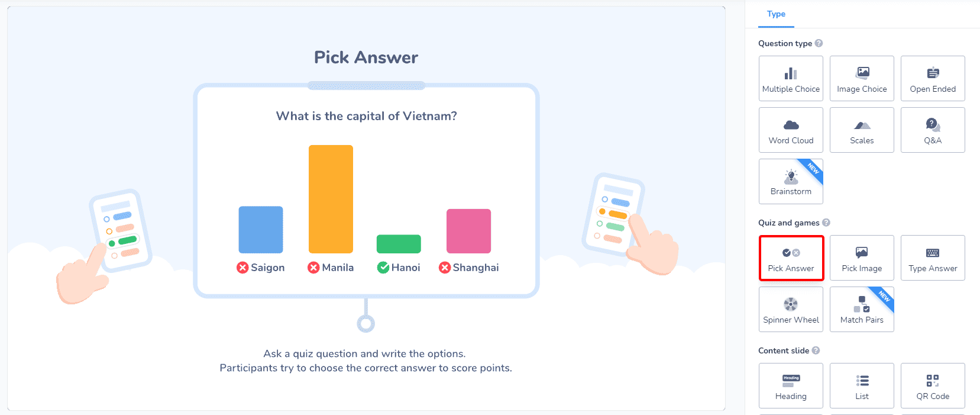Add a Heading content slide

791,385
